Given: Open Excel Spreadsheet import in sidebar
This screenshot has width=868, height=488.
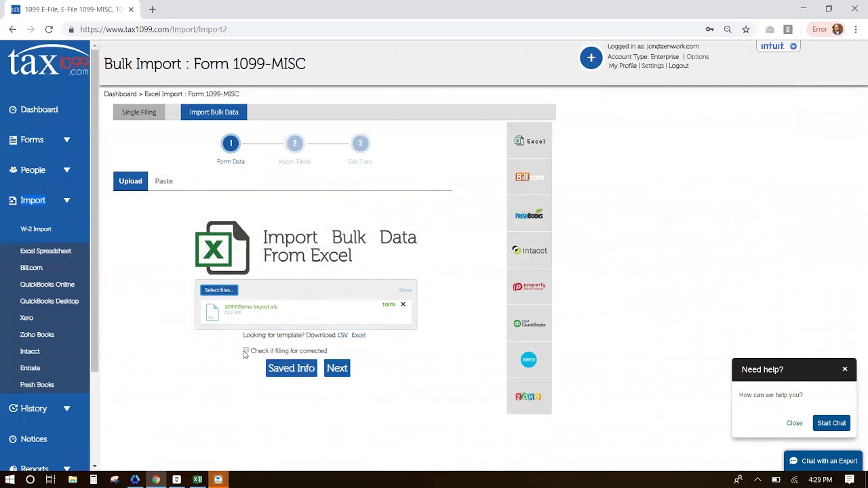Looking at the screenshot, I should [x=45, y=251].
